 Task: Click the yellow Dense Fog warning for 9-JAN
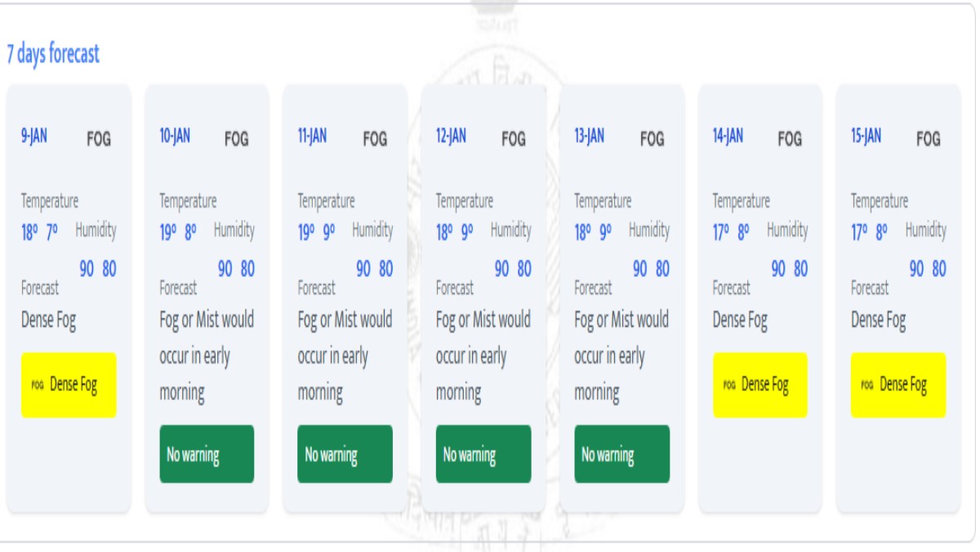click(69, 385)
